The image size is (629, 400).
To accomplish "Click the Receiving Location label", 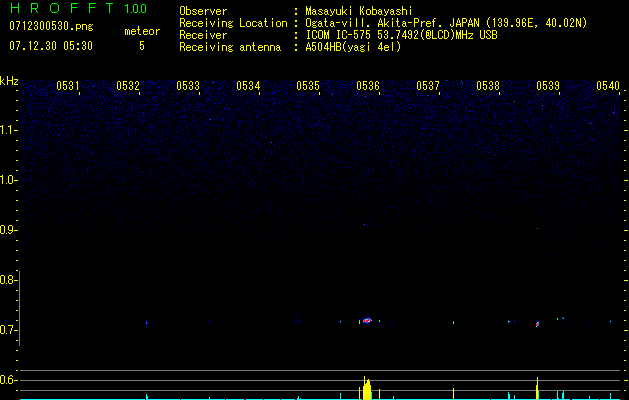I will 233,23.
